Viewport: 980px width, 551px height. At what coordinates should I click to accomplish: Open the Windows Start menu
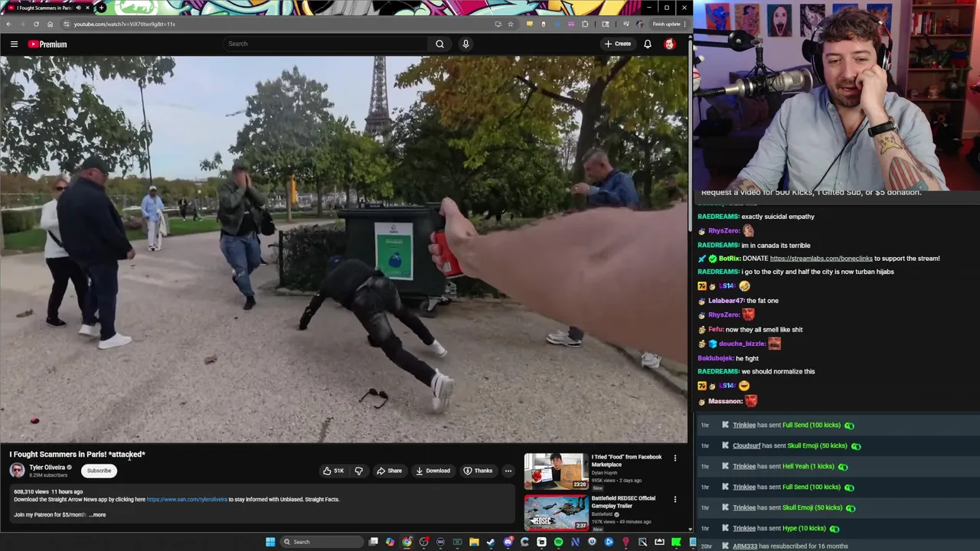[x=270, y=542]
